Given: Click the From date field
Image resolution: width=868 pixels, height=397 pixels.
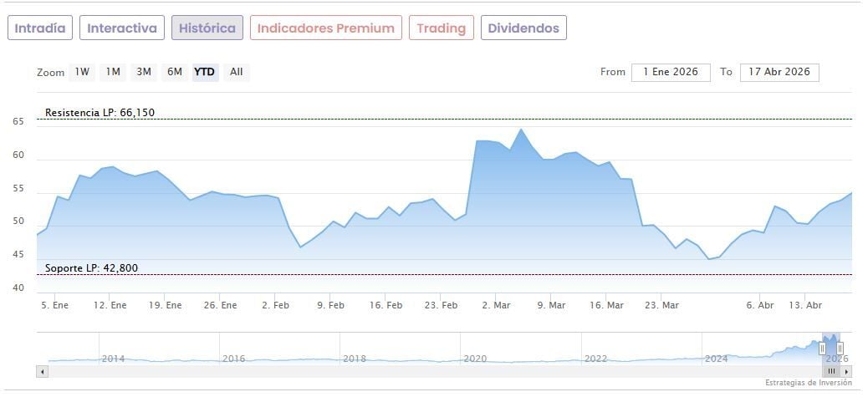Looking at the screenshot, I should tap(671, 72).
